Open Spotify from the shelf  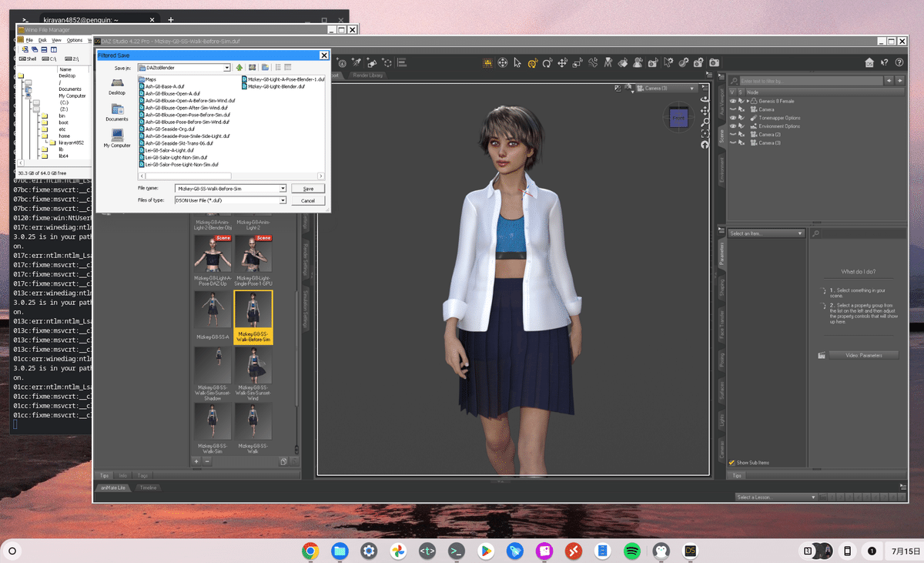[631, 551]
